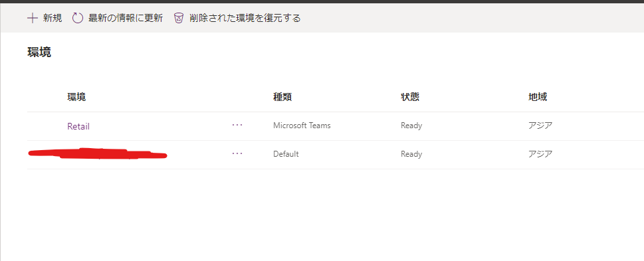Screen dimensions: 644x261
Task: Select the Default type cell
Action: 286,154
